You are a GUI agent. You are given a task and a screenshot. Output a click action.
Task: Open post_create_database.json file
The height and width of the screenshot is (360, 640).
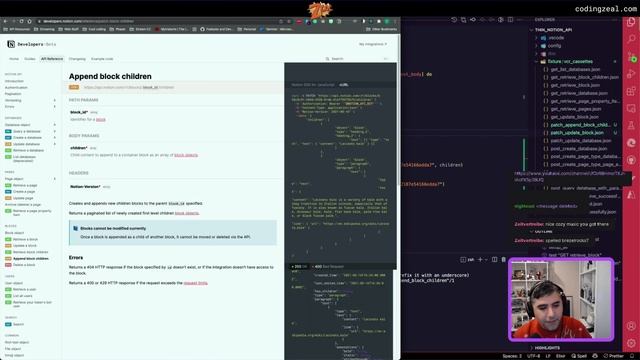(x=579, y=149)
